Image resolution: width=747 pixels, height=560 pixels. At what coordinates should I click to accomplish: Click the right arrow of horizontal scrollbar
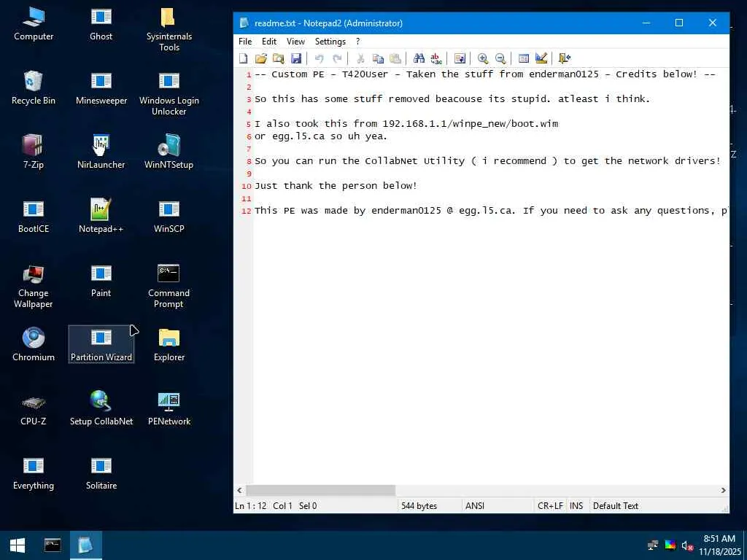point(723,490)
